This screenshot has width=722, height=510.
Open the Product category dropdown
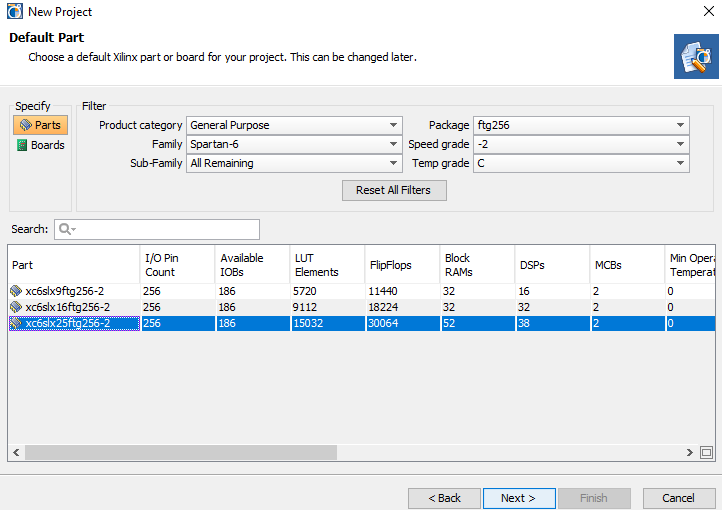click(294, 125)
